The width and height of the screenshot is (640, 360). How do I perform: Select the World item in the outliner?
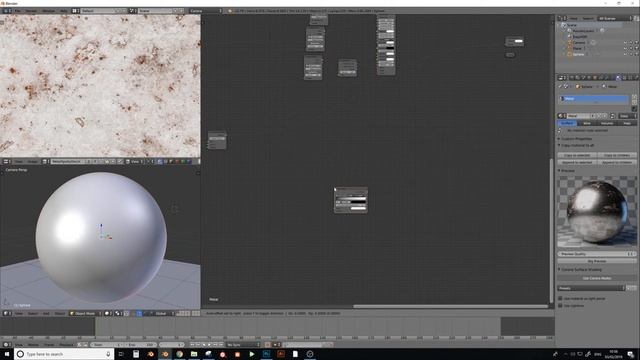(x=580, y=36)
